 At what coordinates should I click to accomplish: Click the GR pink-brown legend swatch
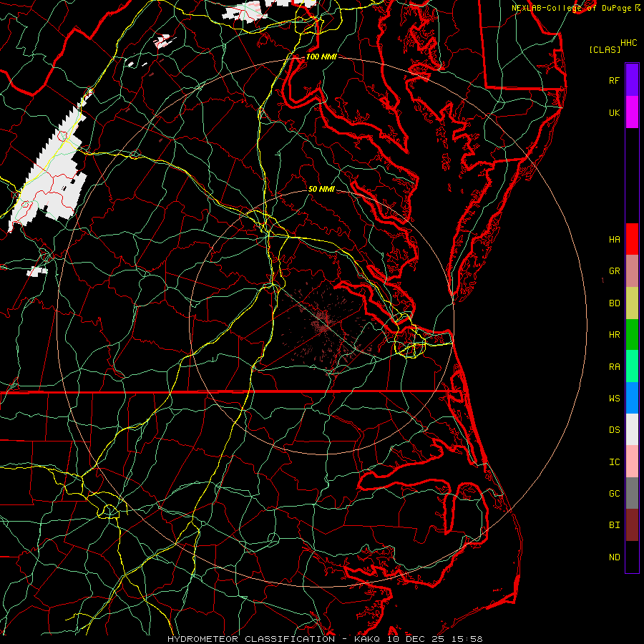pyautogui.click(x=632, y=271)
